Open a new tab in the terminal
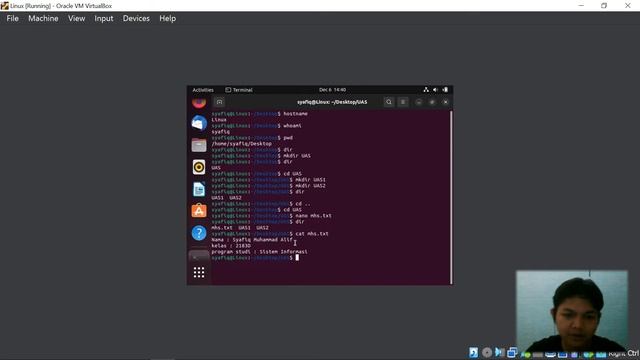The width and height of the screenshot is (640, 360). point(219,102)
